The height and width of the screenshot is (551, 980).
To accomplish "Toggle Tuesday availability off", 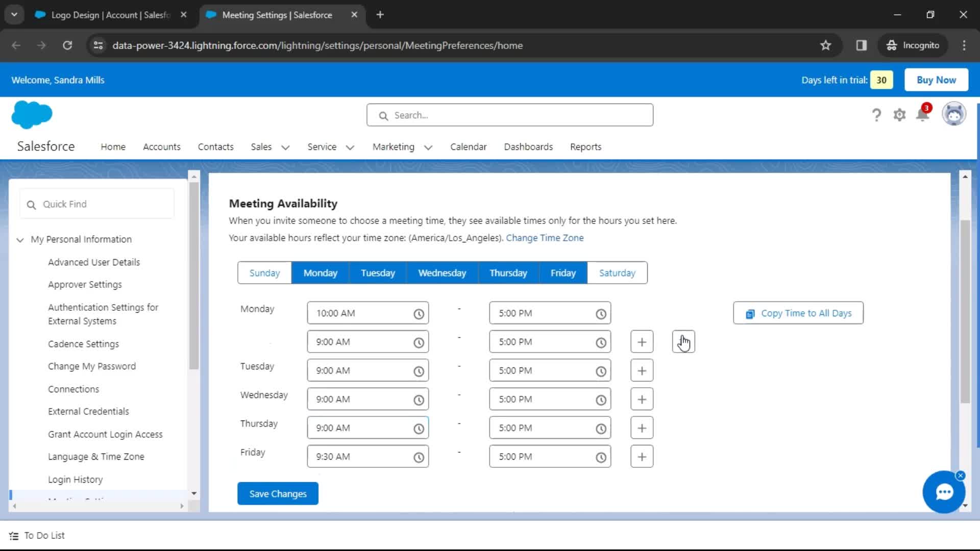I will 378,273.
